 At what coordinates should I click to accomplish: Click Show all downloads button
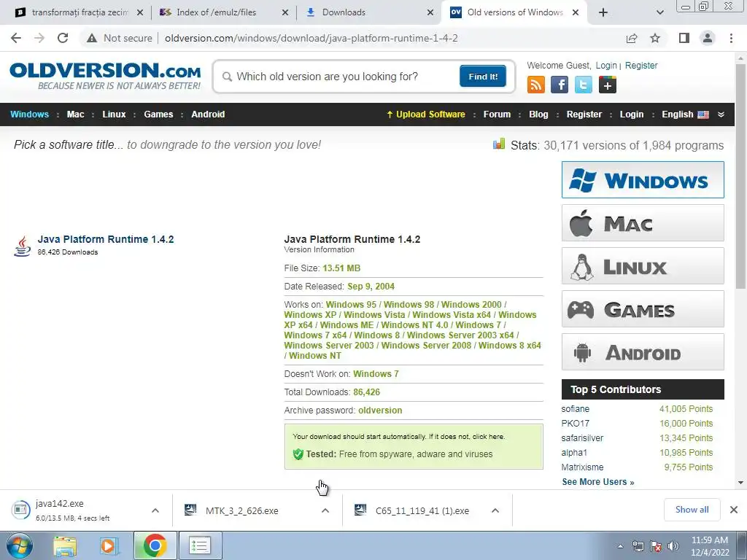692,510
